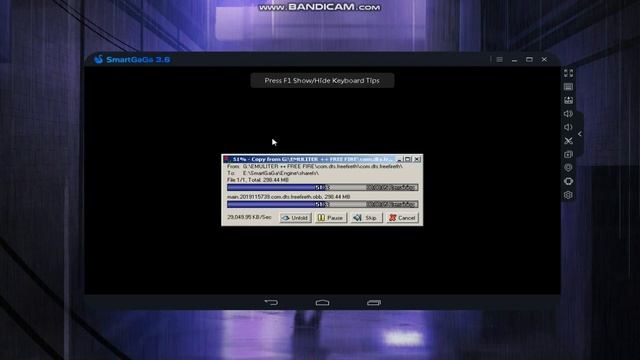Screen dimensions: 640x360
Task: Click the rotate screen icon in sidebar
Action: 568,181
